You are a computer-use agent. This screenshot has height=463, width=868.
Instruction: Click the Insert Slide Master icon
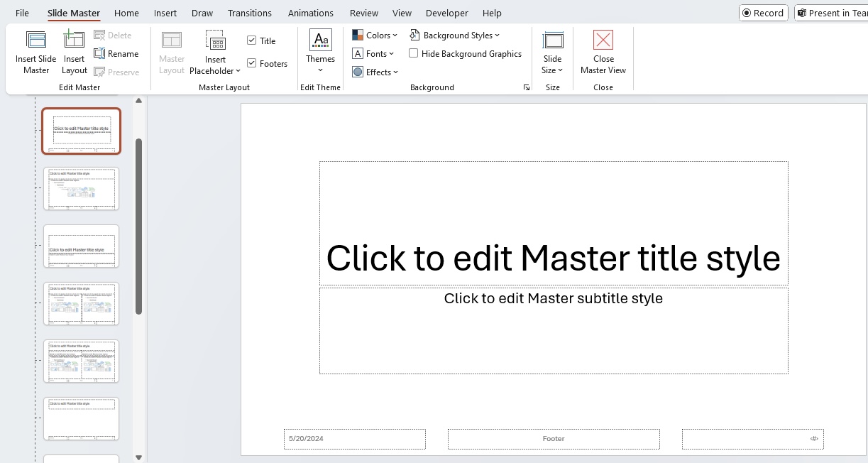(36, 40)
